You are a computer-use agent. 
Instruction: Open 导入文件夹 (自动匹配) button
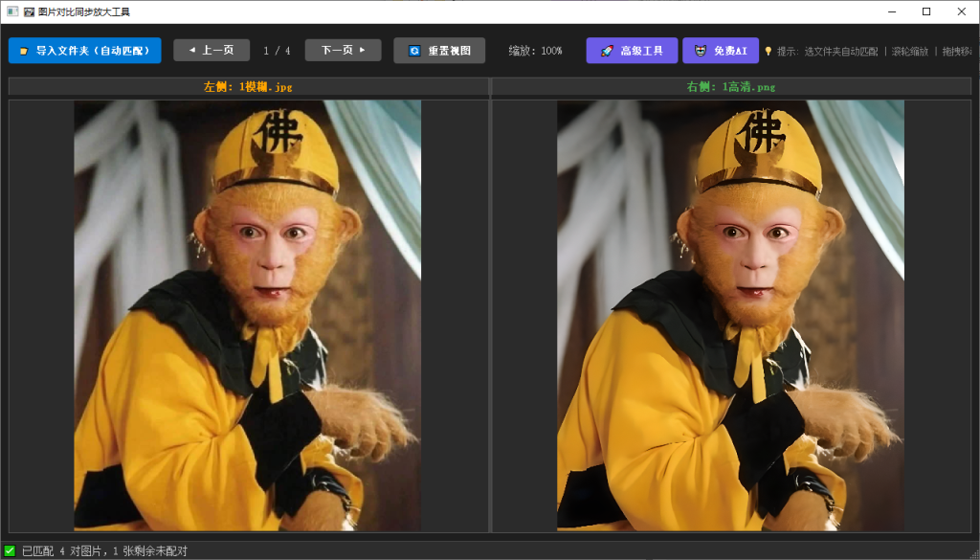tap(85, 51)
